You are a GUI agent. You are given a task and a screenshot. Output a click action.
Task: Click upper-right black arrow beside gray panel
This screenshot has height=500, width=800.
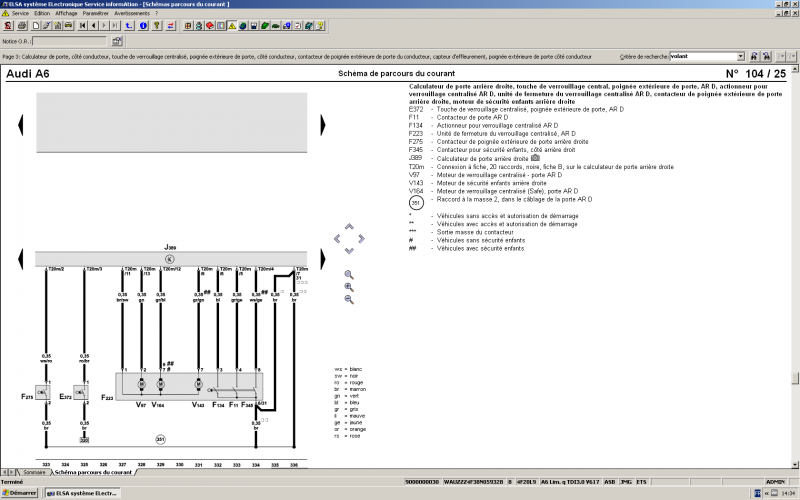tap(322, 125)
